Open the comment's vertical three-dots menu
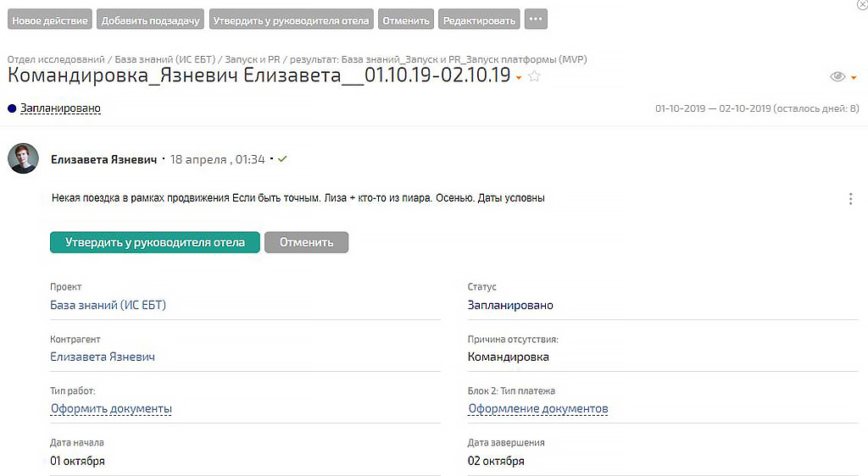This screenshot has height=476, width=868. 850,199
